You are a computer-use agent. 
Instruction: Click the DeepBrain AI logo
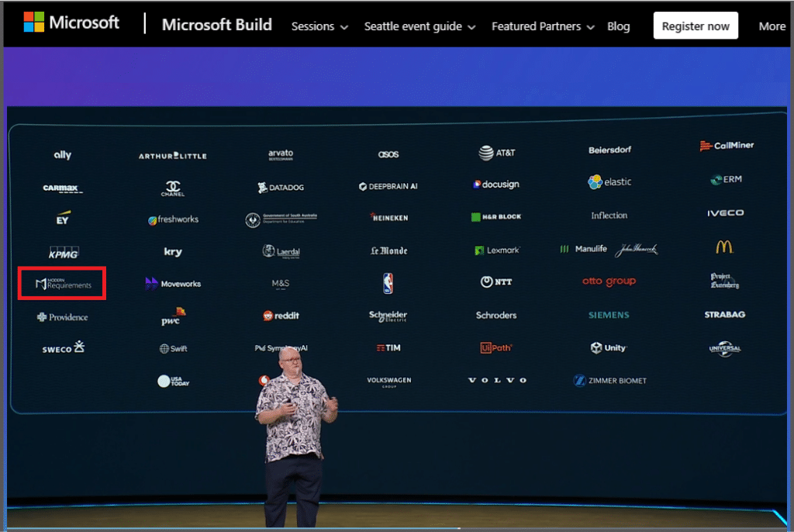pyautogui.click(x=388, y=186)
